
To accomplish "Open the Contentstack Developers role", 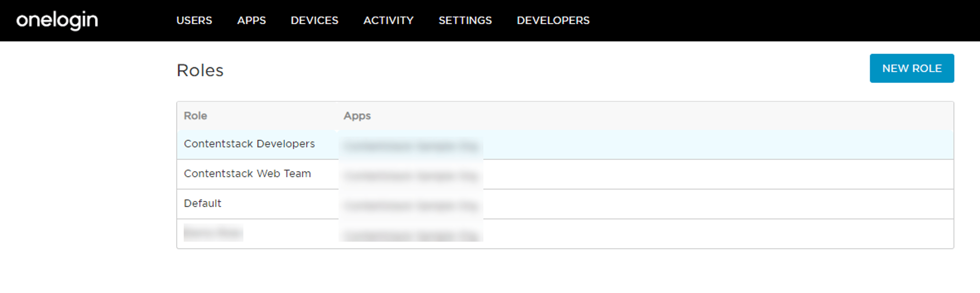I will pyautogui.click(x=249, y=144).
